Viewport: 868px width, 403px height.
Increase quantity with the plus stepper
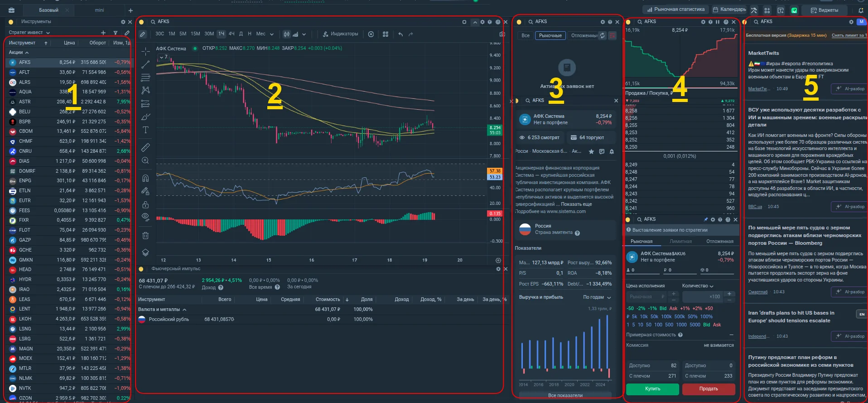pos(729,294)
